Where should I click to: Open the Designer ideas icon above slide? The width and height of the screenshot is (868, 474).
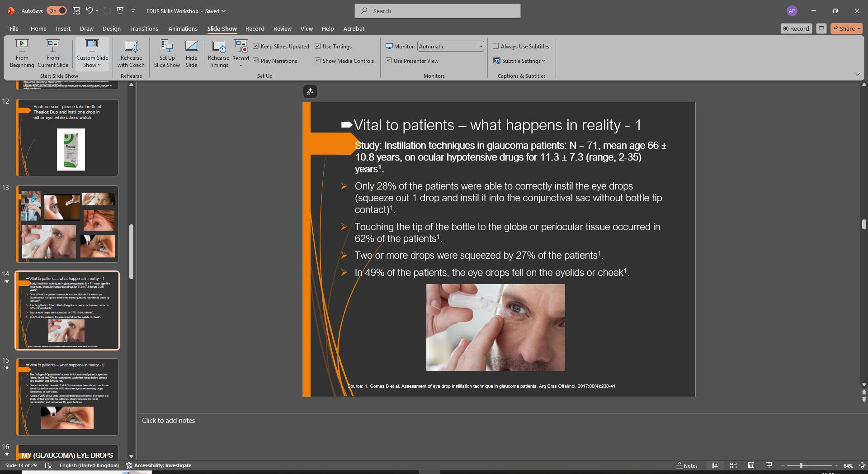(310, 92)
